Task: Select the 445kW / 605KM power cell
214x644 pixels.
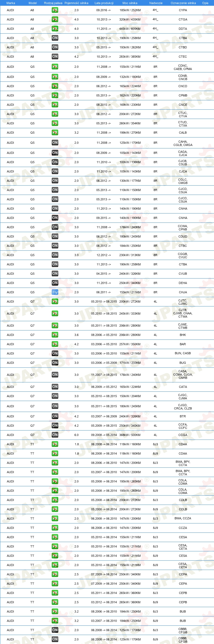Action: pos(130,29)
